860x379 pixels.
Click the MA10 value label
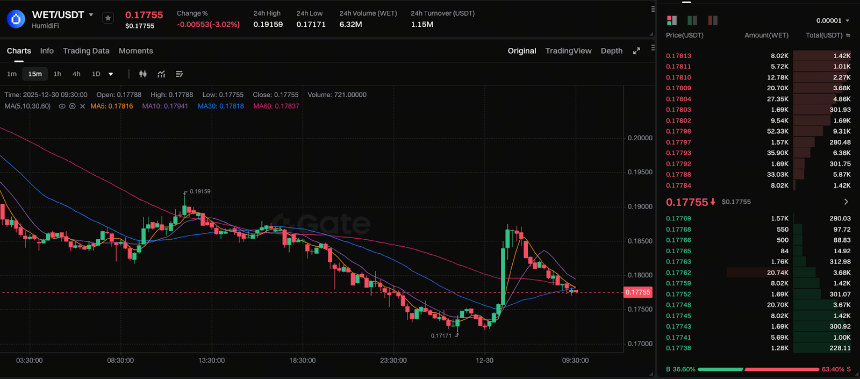(164, 106)
